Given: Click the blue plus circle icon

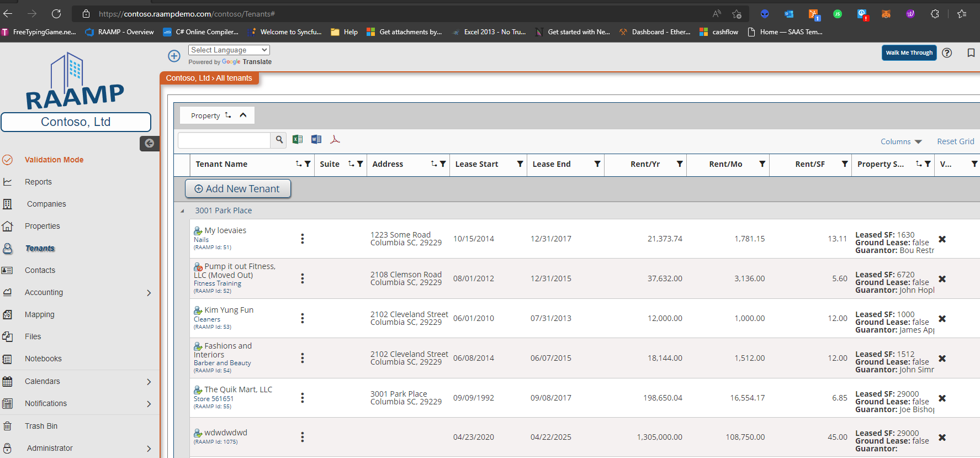Looking at the screenshot, I should [174, 56].
